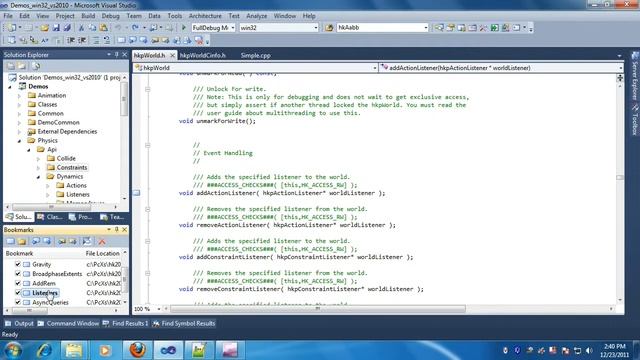The width and height of the screenshot is (640, 360).
Task: Switch to the Simple.cpp tab
Action: click(256, 56)
